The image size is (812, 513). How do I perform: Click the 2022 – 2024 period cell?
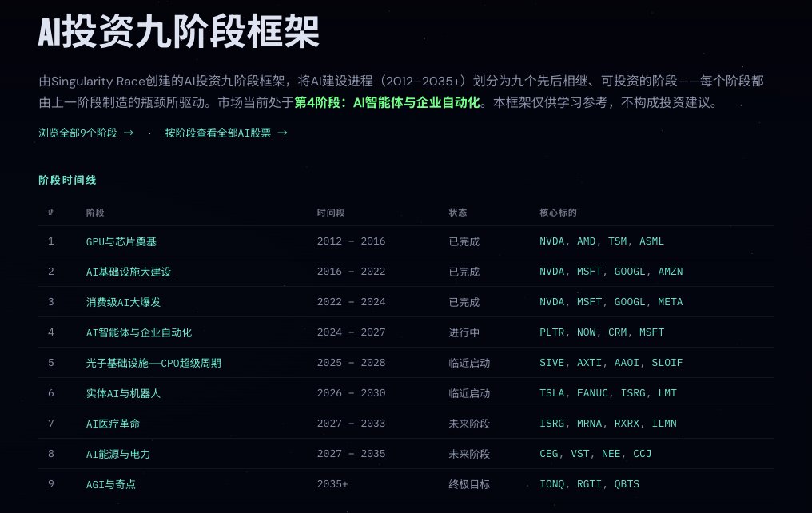pyautogui.click(x=351, y=302)
